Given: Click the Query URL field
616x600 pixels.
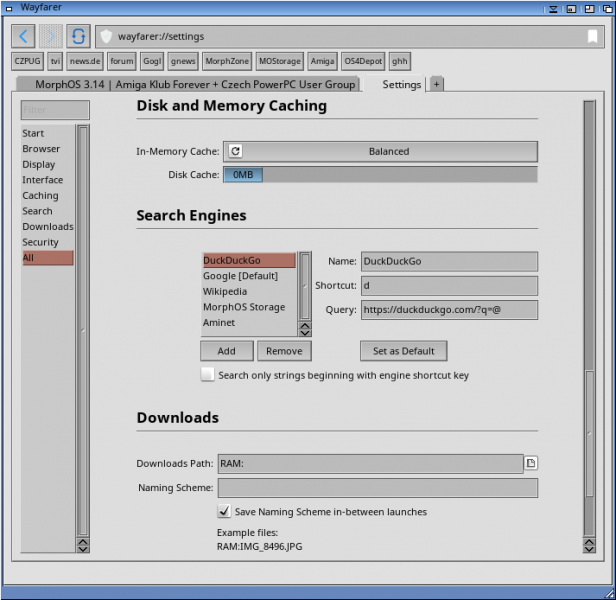Looking at the screenshot, I should click(x=449, y=310).
